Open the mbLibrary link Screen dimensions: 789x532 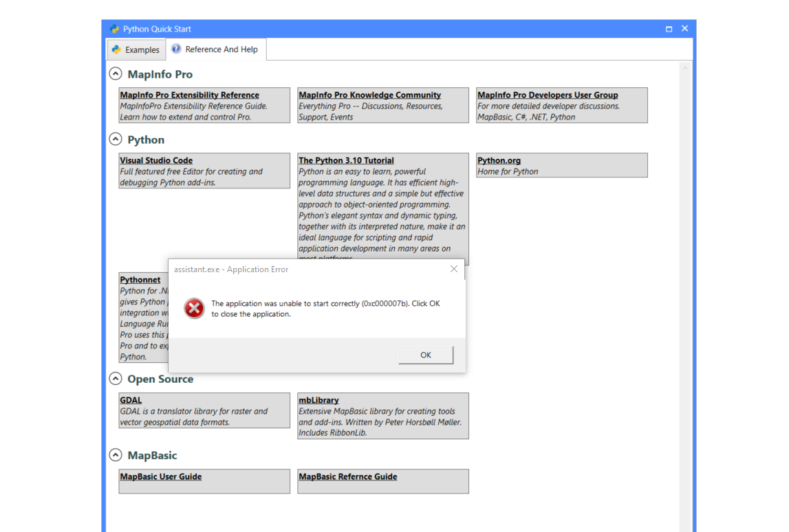click(x=318, y=400)
